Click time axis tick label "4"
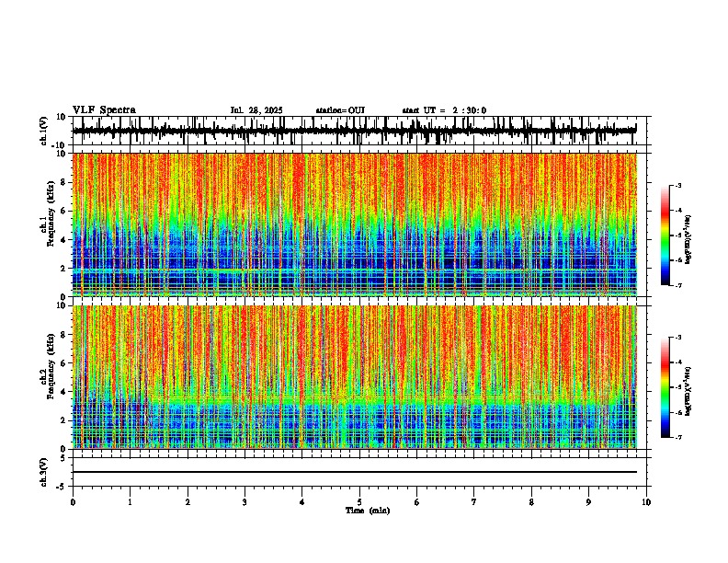 (x=301, y=502)
